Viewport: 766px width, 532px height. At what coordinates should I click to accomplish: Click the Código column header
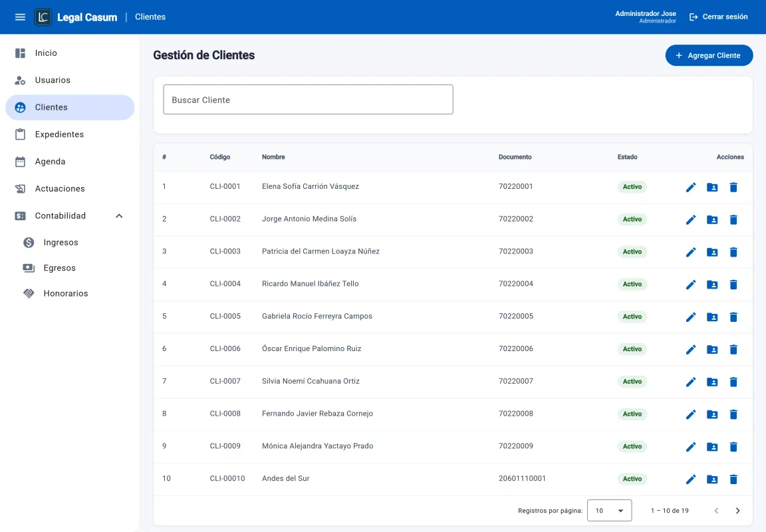(220, 157)
